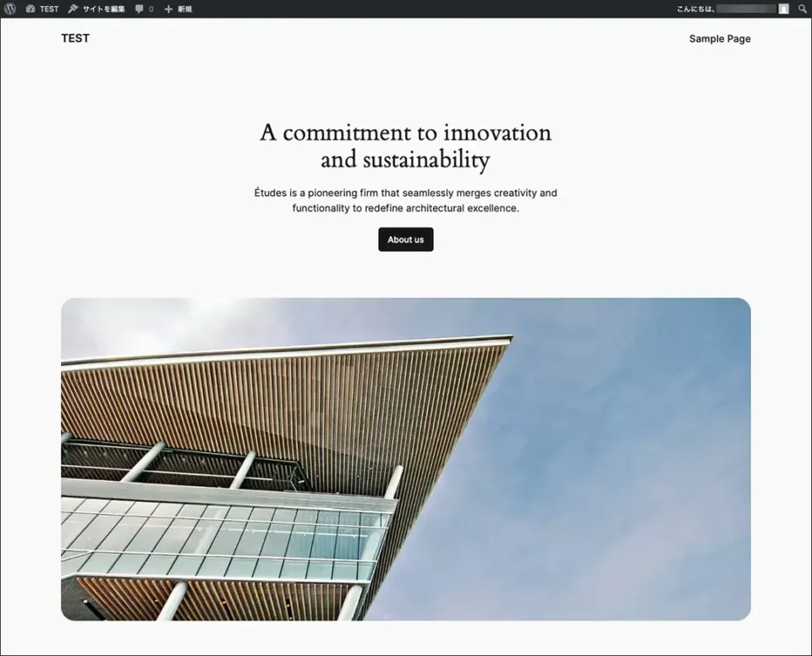The width and height of the screenshot is (812, 656).
Task: Open the WordPress logo menu
Action: point(10,8)
